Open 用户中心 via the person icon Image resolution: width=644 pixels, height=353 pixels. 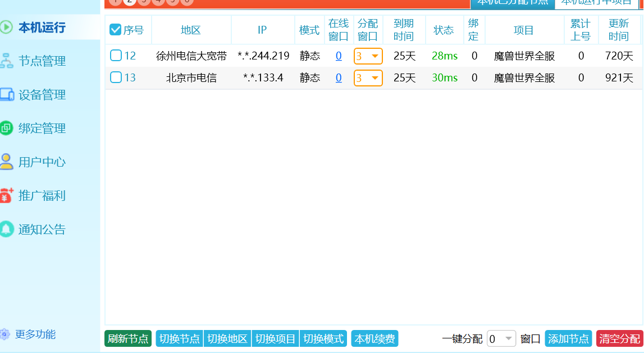click(7, 162)
